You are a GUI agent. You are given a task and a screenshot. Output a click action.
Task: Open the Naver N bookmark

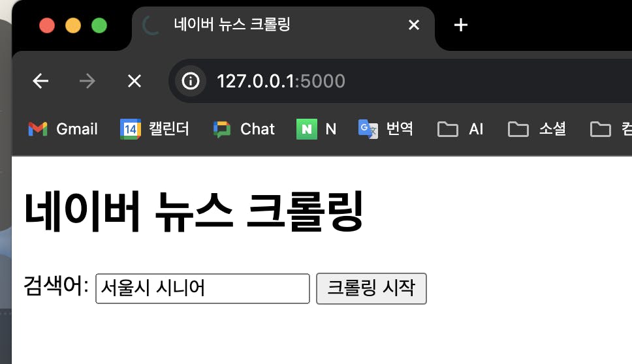[x=317, y=129]
